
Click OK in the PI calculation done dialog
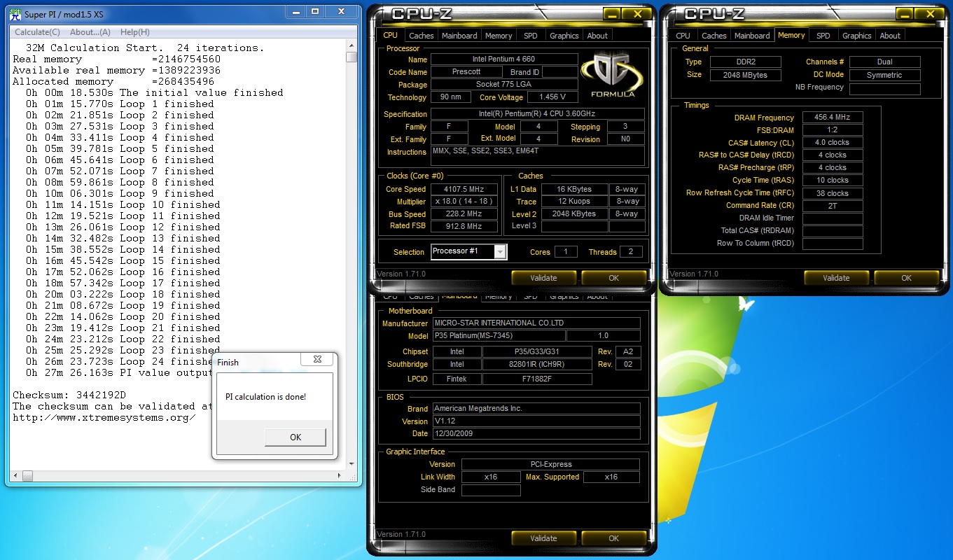click(x=295, y=437)
